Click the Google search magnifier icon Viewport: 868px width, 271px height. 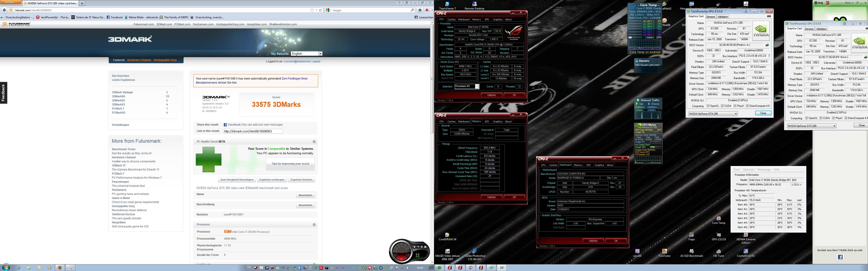coord(413,10)
